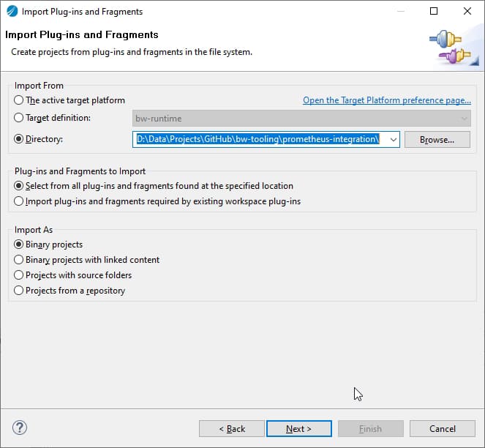Screen dimensions: 485x448
Task: Go back with the < Back button
Action: click(232, 428)
